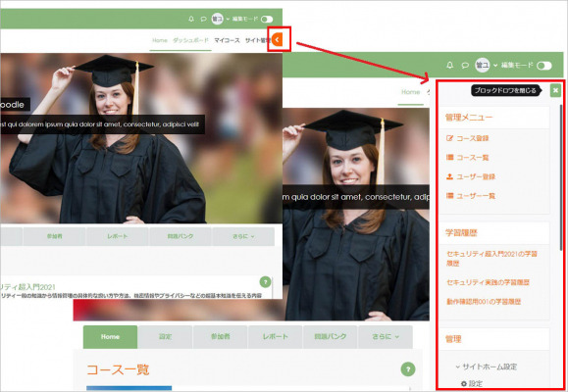568x392 pixels.
Task: Switch to レポート tab in drawer-open screenshot
Action: coord(276,336)
